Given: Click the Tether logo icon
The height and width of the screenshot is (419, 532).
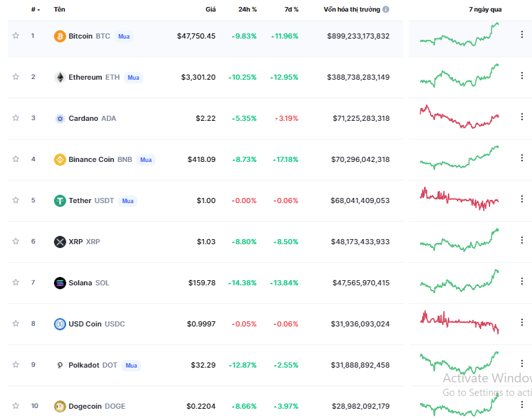Looking at the screenshot, I should point(60,201).
